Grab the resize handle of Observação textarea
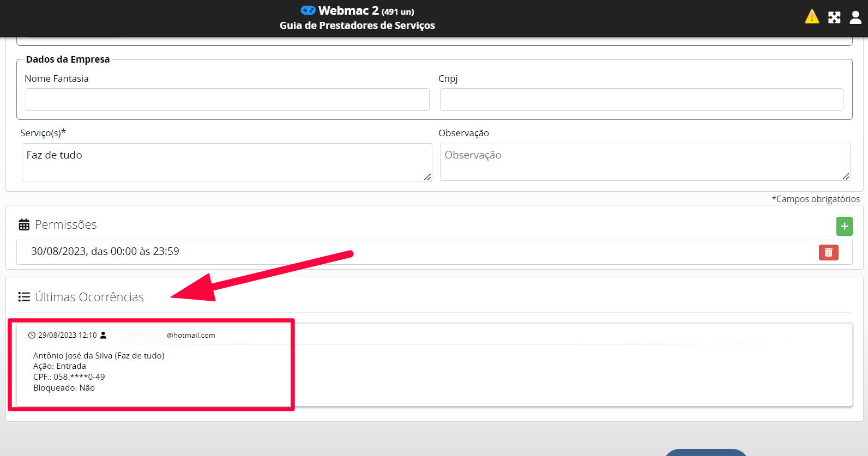Image resolution: width=868 pixels, height=456 pixels. (x=846, y=177)
